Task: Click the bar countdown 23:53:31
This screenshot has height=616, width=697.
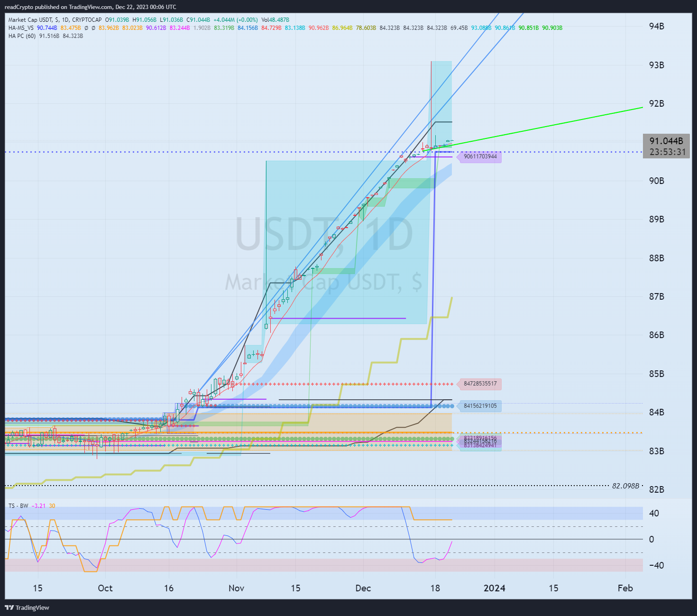Action: click(668, 152)
